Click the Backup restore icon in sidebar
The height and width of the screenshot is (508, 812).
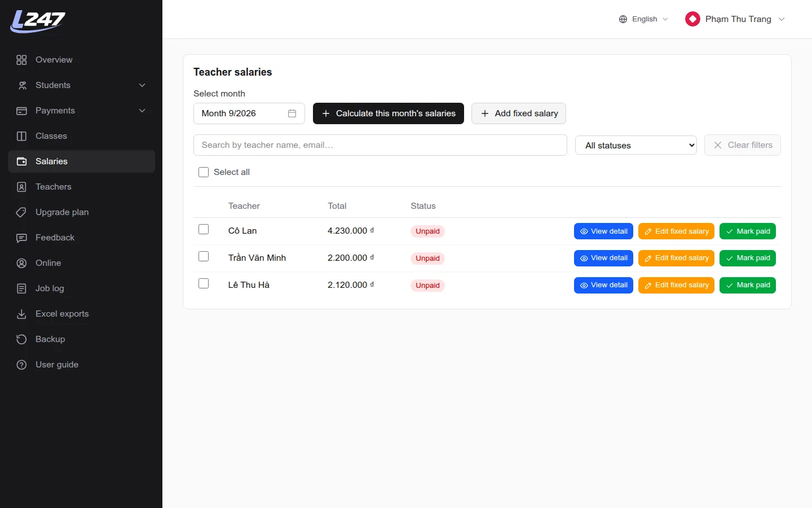point(21,339)
